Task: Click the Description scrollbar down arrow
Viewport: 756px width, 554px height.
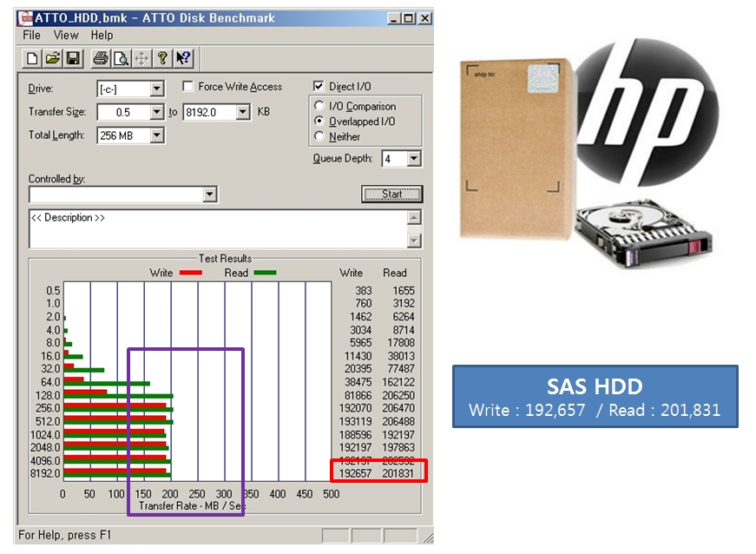Action: pyautogui.click(x=414, y=241)
